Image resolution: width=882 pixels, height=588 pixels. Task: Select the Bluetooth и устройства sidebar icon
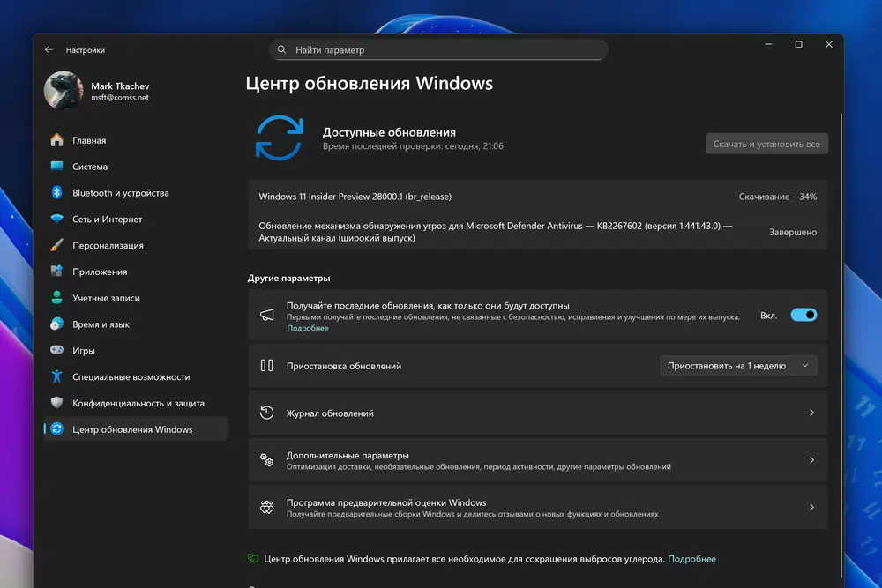[x=56, y=192]
